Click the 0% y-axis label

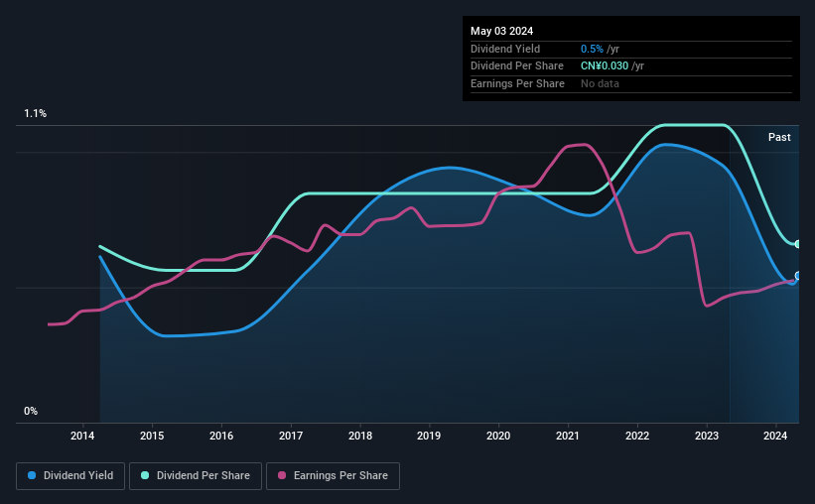coord(31,411)
